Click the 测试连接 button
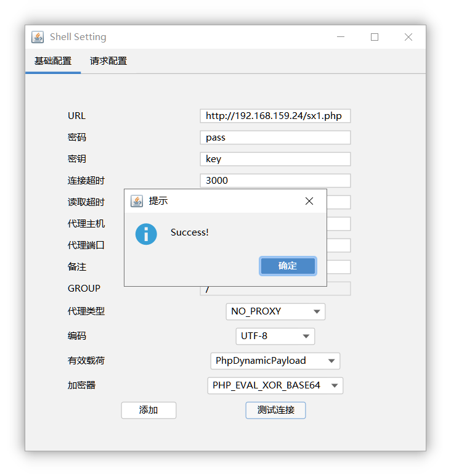 pyautogui.click(x=275, y=410)
